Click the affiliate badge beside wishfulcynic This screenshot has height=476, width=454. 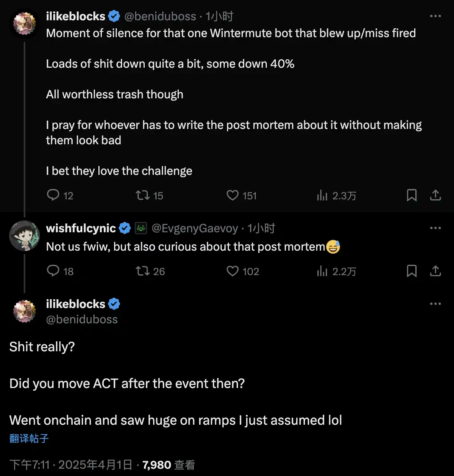point(141,228)
